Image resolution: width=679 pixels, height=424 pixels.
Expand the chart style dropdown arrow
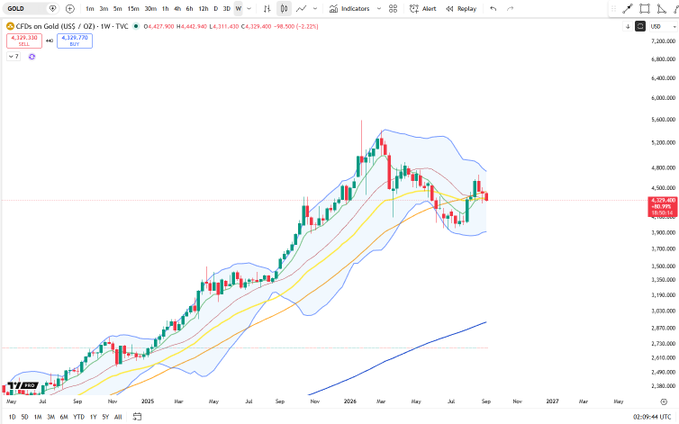pos(315,9)
